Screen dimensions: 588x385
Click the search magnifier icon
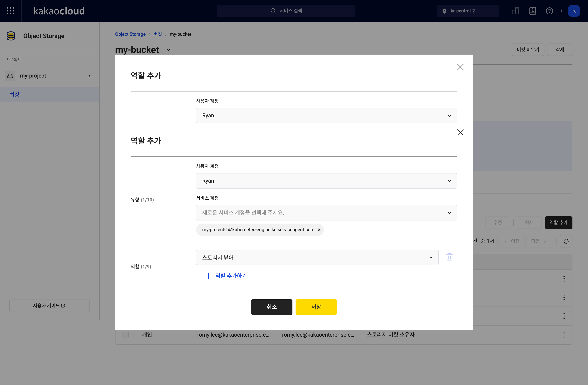[x=273, y=11]
